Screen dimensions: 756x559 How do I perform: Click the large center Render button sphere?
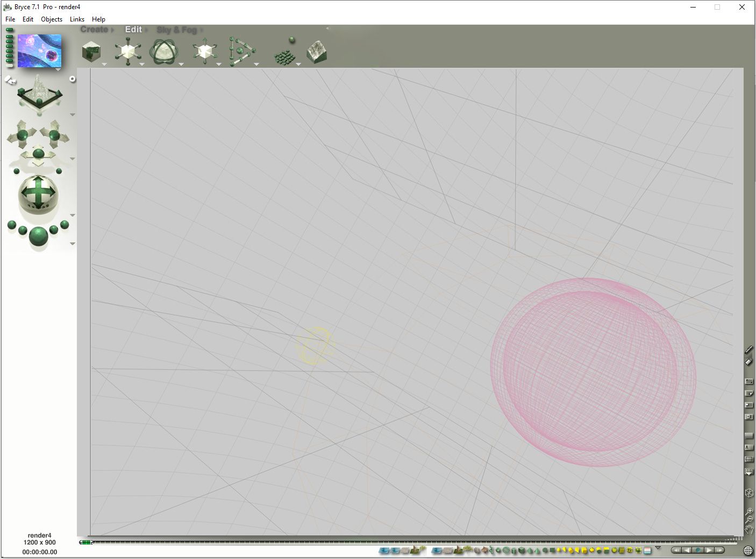38,237
